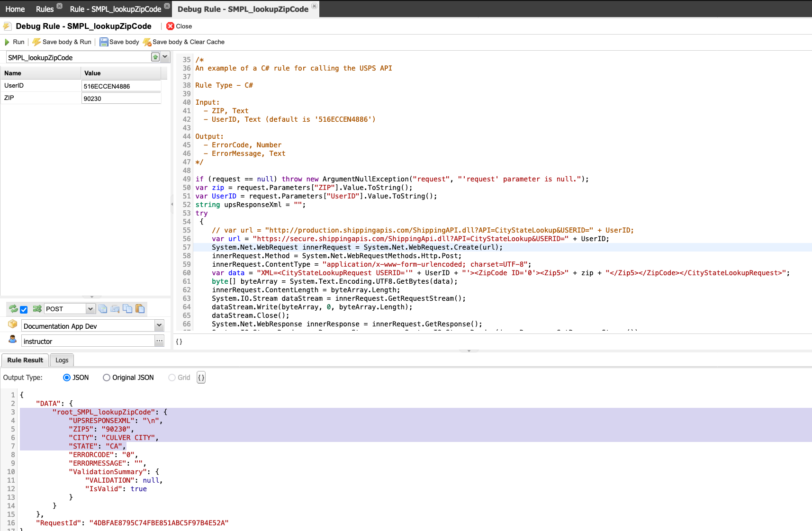This screenshot has height=531, width=812.
Task: Close the Rule - SMPL_lookupZipCode tab
Action: (167, 6)
